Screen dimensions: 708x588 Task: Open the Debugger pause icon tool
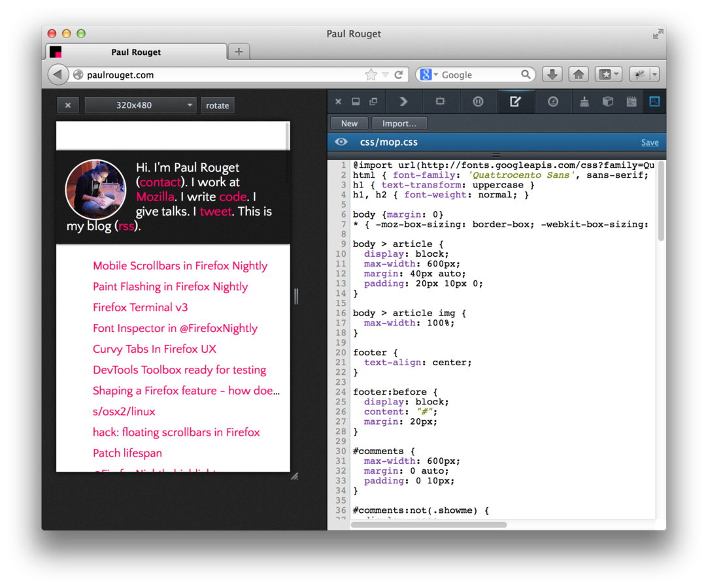coord(478,101)
